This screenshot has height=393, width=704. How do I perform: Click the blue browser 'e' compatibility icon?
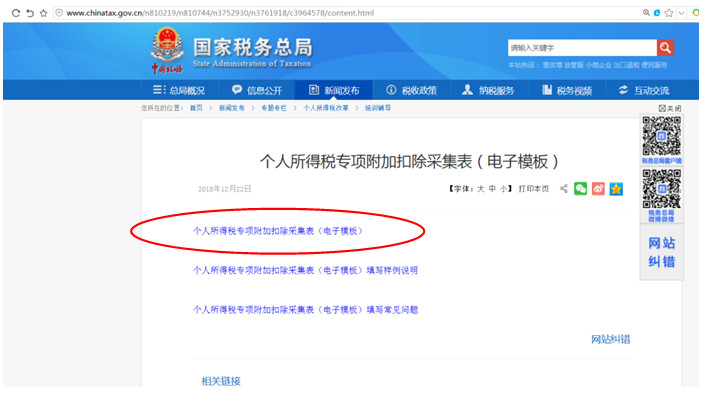click(657, 13)
